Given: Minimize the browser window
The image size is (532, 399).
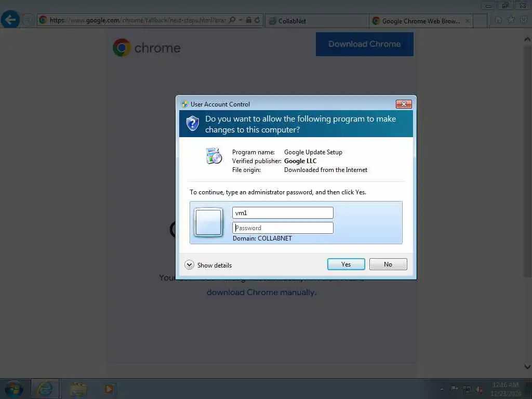Looking at the screenshot, I should point(488,5).
